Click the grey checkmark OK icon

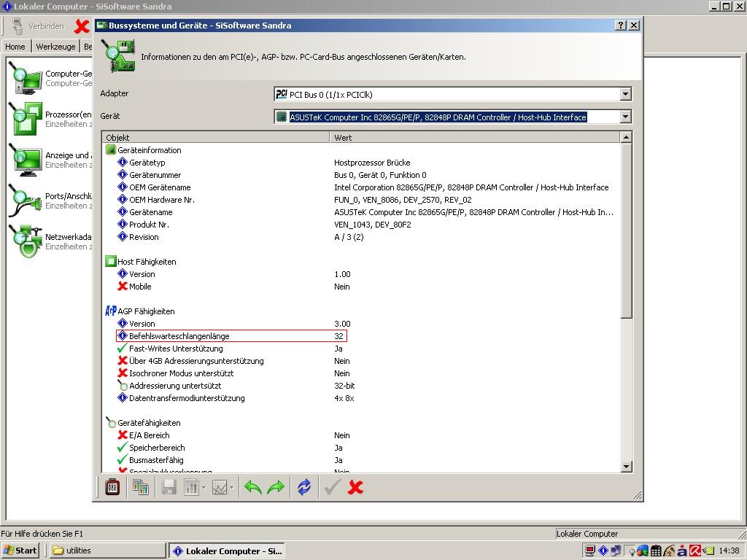[333, 487]
